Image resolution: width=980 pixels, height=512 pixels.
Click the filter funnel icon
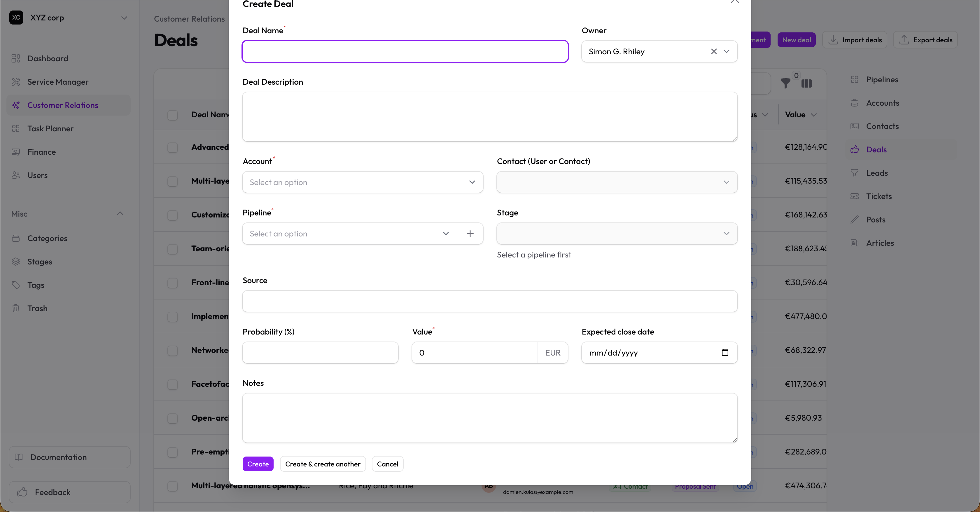tap(785, 83)
